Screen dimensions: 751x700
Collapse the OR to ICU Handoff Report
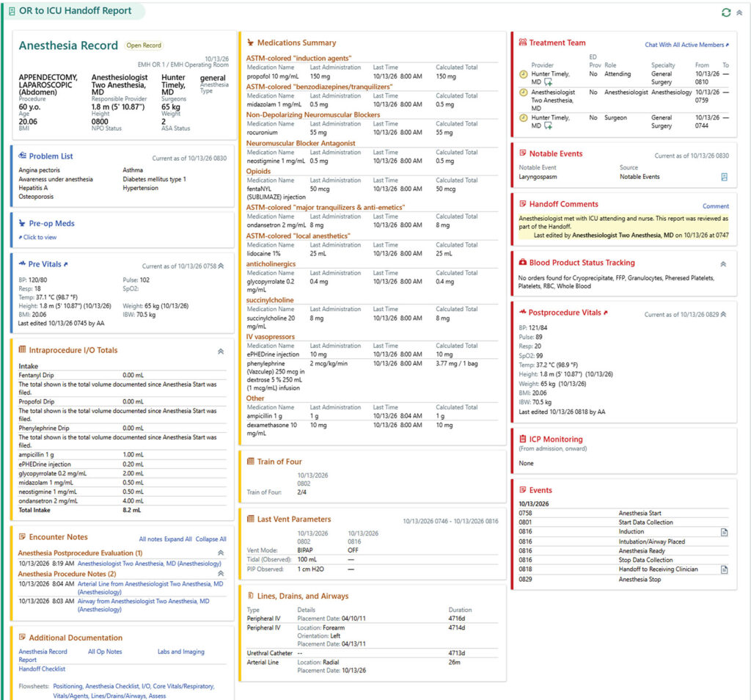[x=739, y=13]
